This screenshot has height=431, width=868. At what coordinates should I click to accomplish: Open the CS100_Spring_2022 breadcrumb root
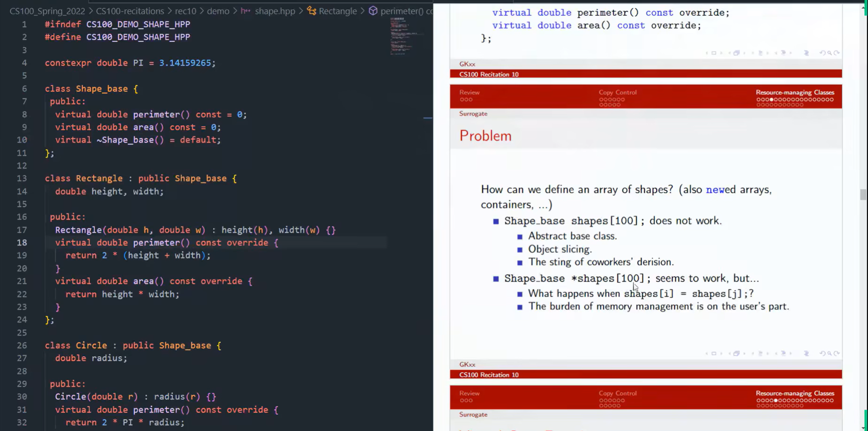47,11
